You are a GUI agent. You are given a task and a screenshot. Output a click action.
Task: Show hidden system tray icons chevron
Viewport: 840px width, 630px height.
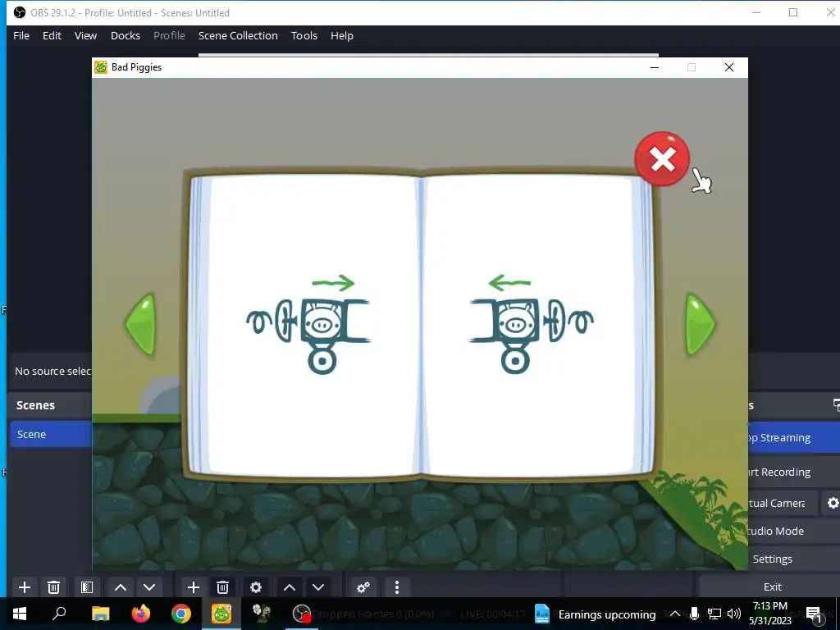pos(675,614)
